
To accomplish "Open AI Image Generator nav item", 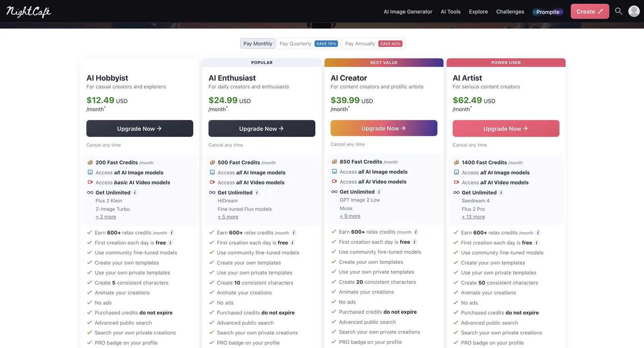I will point(408,12).
